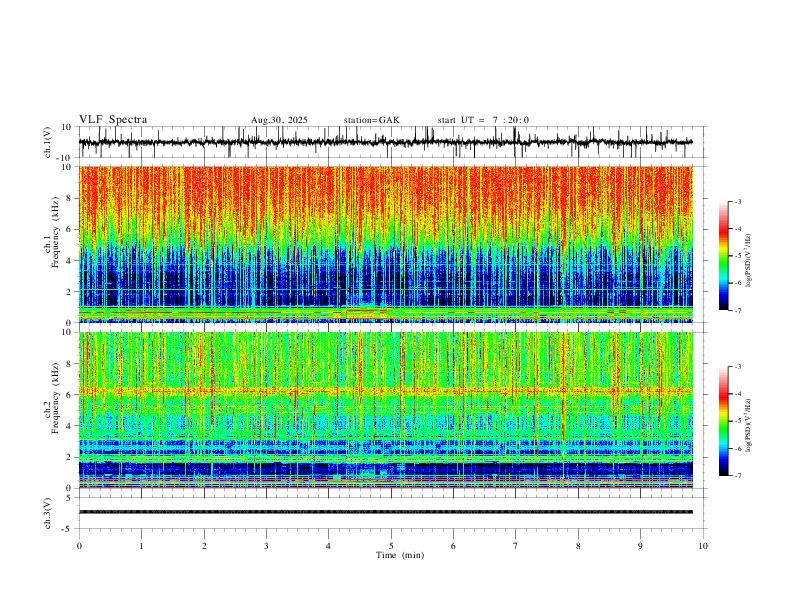This screenshot has width=792, height=612.
Task: Click the ch.2 spectrogram "2" kHz tick label
Action: tap(69, 457)
